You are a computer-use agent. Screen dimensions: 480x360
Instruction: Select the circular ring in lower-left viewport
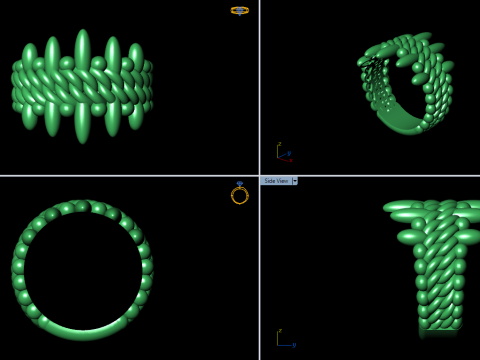click(x=82, y=270)
